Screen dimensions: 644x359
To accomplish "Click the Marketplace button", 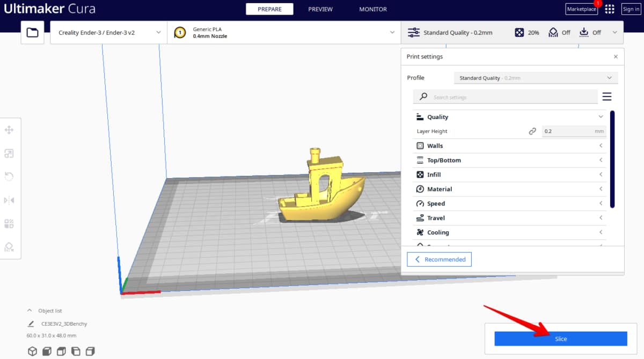I will (x=581, y=9).
